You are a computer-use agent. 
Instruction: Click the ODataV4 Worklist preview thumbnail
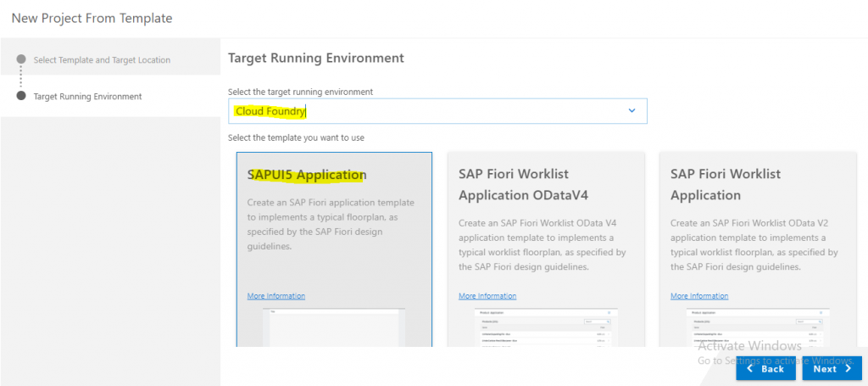[x=547, y=327]
